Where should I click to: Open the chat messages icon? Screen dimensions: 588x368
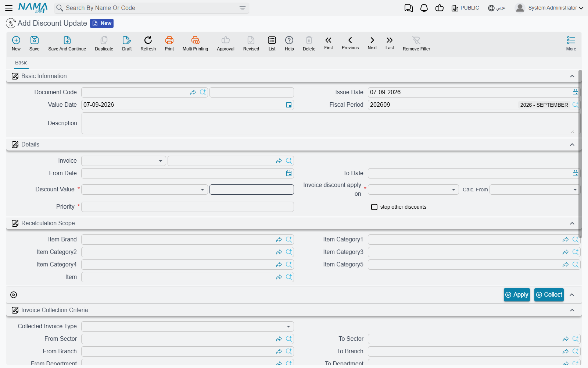[409, 8]
